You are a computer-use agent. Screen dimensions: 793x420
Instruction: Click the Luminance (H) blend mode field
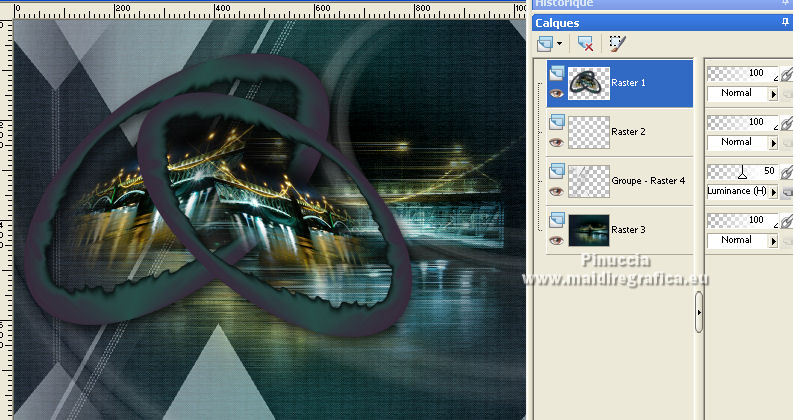[x=737, y=191]
